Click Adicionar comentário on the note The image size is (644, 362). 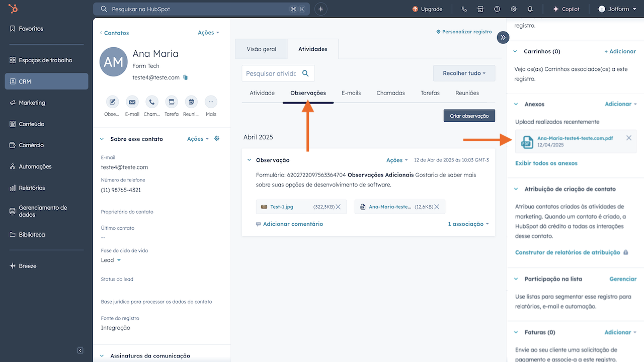click(294, 223)
